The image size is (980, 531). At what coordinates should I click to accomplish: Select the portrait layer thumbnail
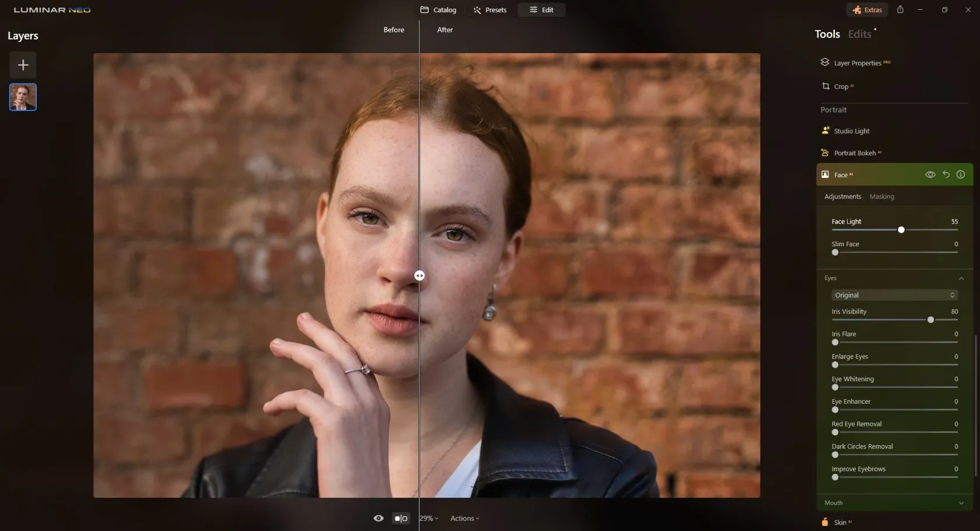click(23, 97)
